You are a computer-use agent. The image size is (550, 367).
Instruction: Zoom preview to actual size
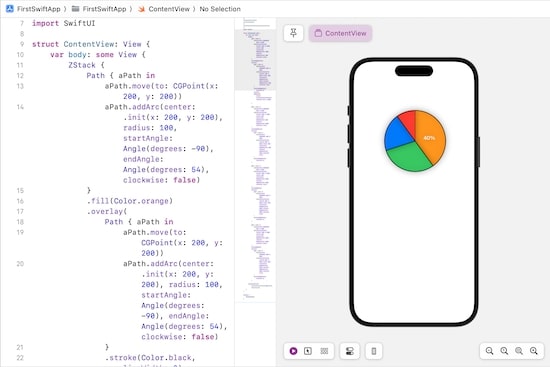504,351
